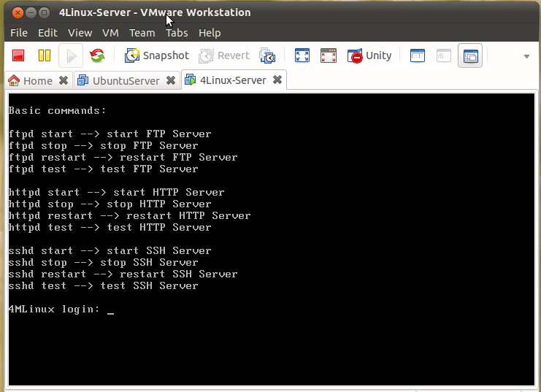Open the Team menu
541x392 pixels.
click(142, 33)
